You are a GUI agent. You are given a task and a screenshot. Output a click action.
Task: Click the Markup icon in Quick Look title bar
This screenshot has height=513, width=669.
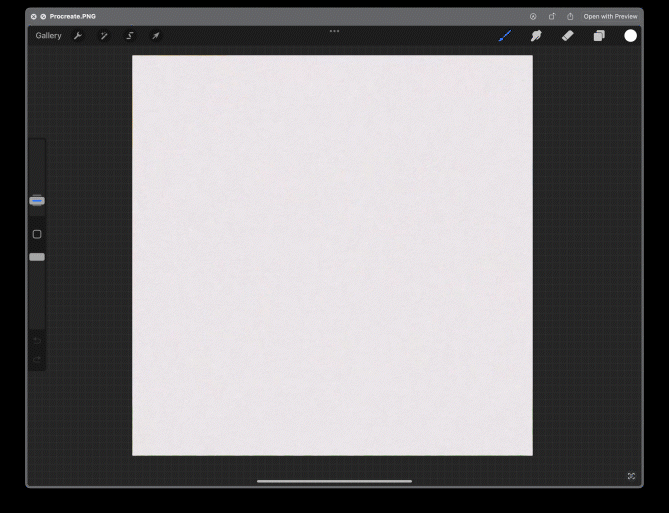coord(533,17)
